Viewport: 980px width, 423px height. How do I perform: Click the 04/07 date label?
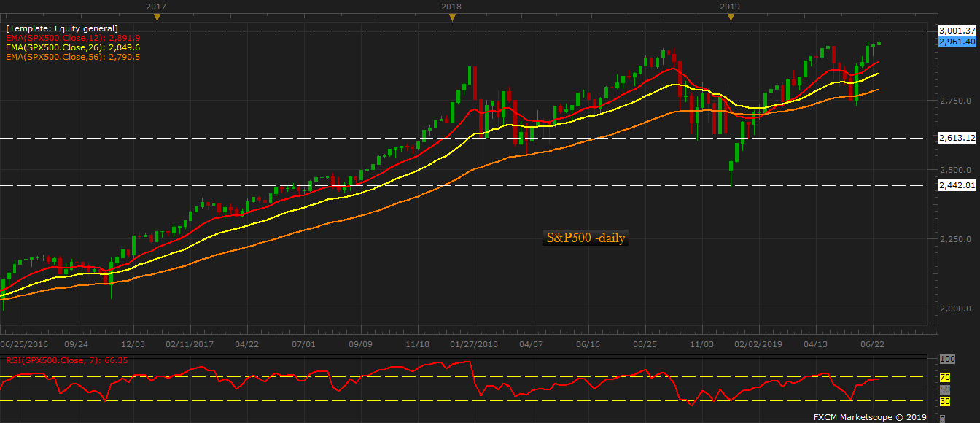pyautogui.click(x=531, y=344)
